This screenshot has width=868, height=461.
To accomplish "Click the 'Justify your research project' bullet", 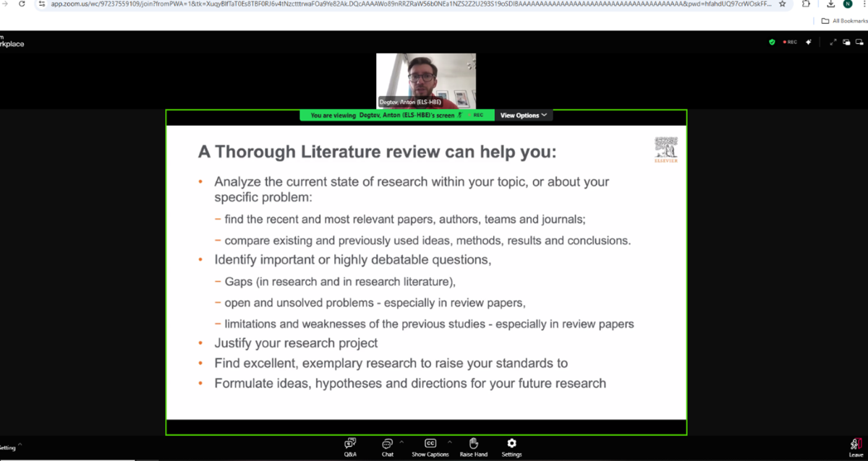I will pyautogui.click(x=296, y=342).
